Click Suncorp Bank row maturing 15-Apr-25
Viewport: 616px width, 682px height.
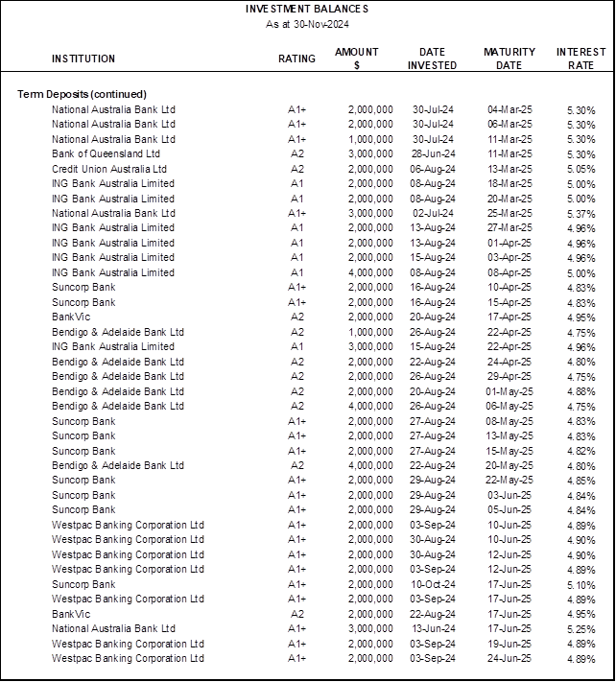tap(83, 303)
